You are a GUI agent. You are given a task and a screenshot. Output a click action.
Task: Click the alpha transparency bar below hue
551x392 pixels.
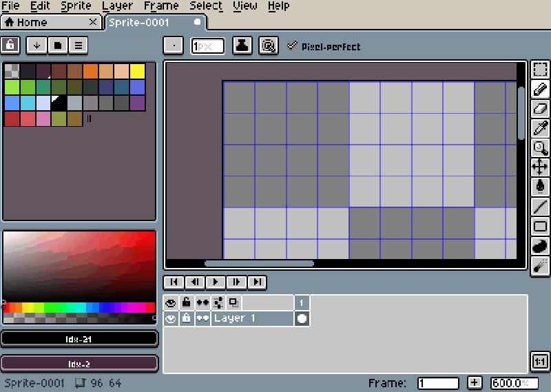pos(79,318)
